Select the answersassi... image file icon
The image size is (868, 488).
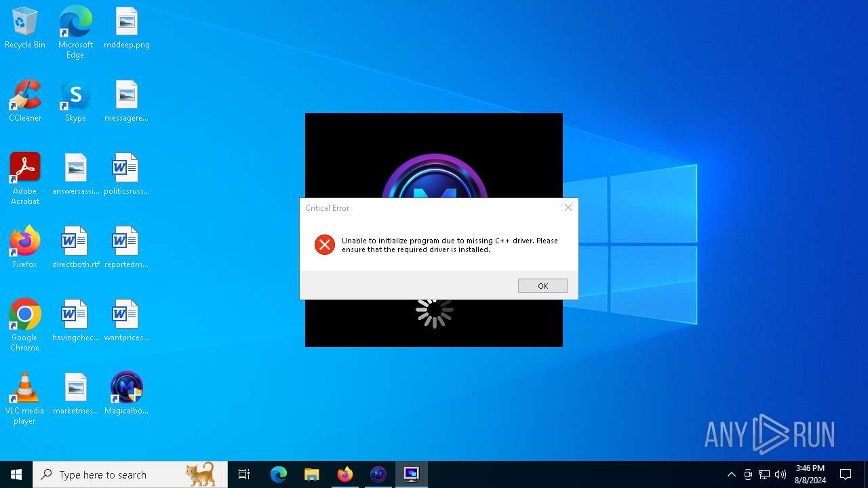pyautogui.click(x=75, y=175)
